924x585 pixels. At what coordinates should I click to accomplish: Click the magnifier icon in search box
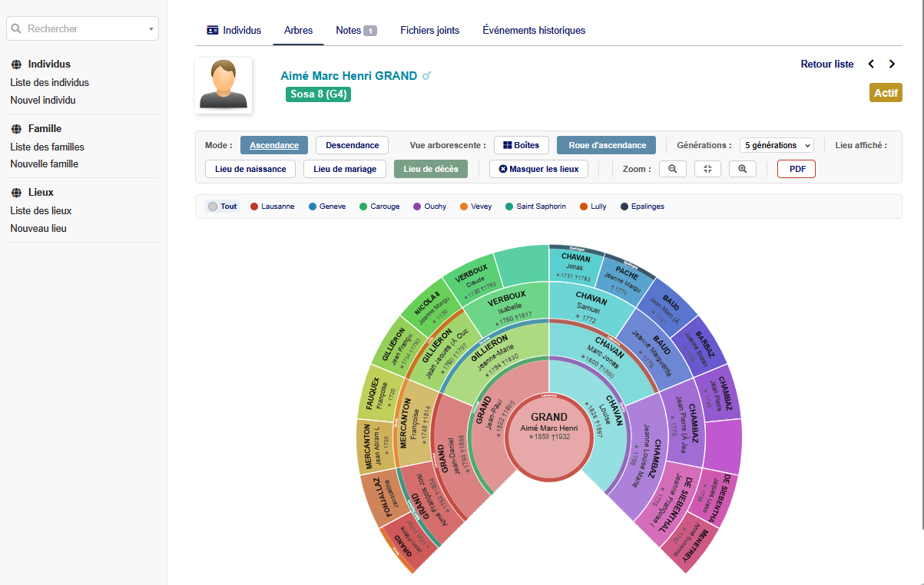(x=16, y=28)
